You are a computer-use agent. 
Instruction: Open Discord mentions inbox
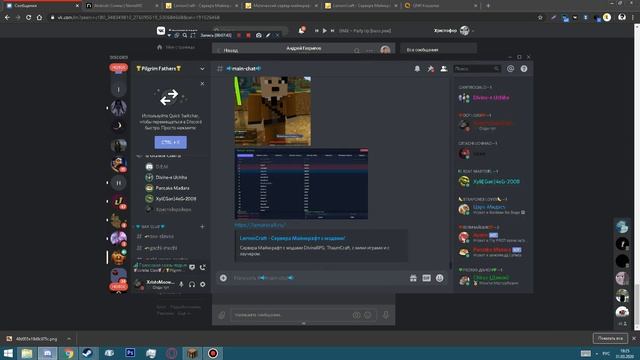(511, 69)
